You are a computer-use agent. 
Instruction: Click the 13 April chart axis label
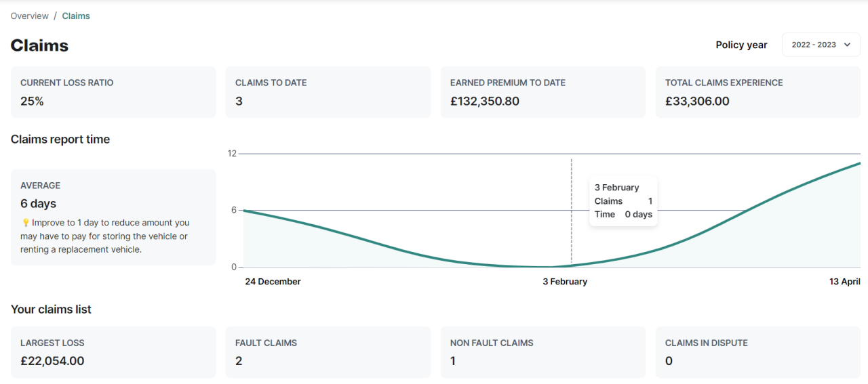click(844, 282)
